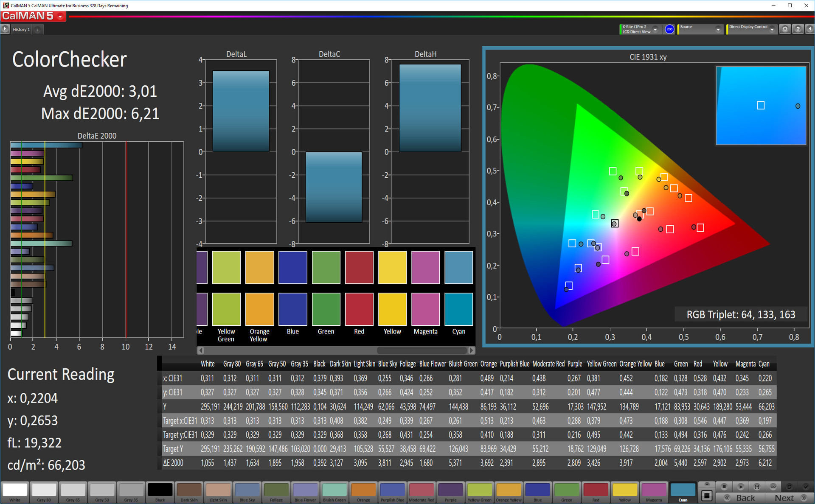The height and width of the screenshot is (504, 815).
Task: Toggle the left panel play arrow
Action: point(5,29)
